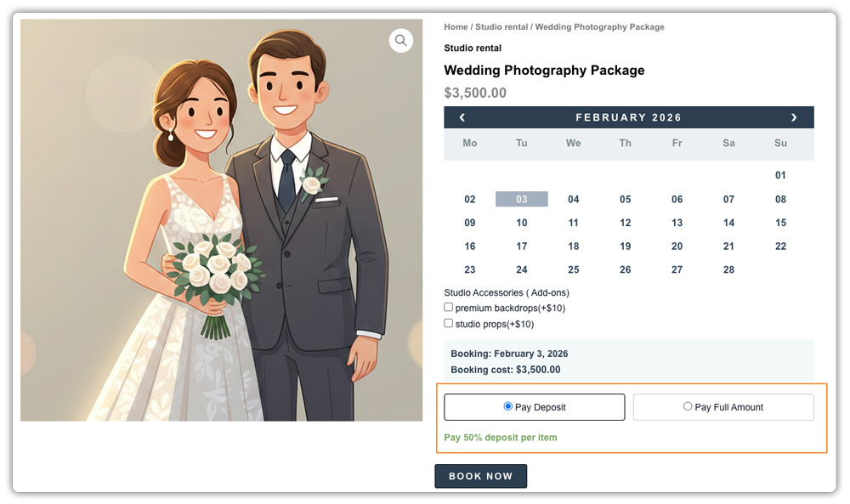Select the currently highlighted date, February 3

point(521,199)
